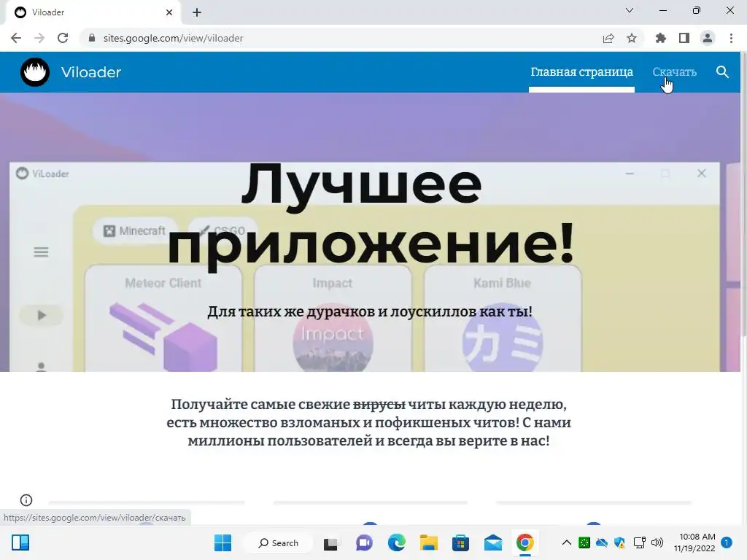Image resolution: width=747 pixels, height=560 pixels.
Task: View site info via the padlock icon
Action: pos(92,38)
